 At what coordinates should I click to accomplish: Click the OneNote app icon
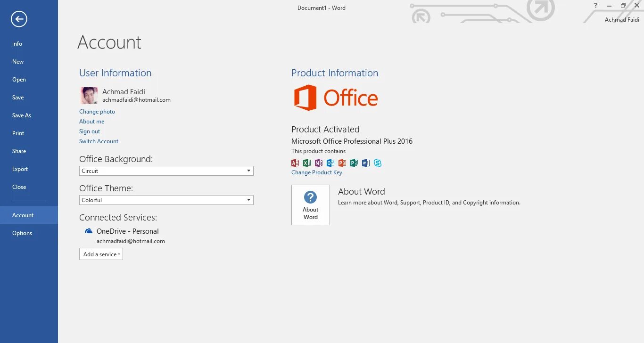pos(319,163)
